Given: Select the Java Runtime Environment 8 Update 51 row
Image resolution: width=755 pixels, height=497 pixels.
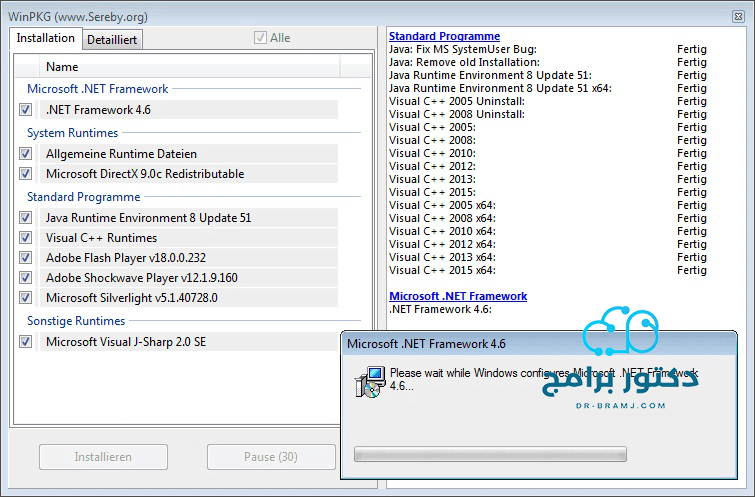Looking at the screenshot, I should point(189,218).
